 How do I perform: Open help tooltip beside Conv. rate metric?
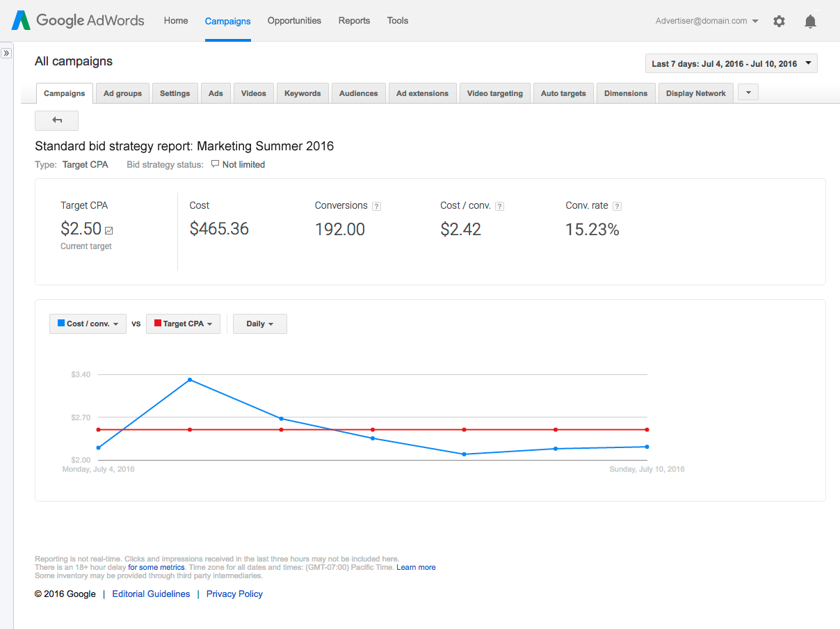click(x=616, y=205)
